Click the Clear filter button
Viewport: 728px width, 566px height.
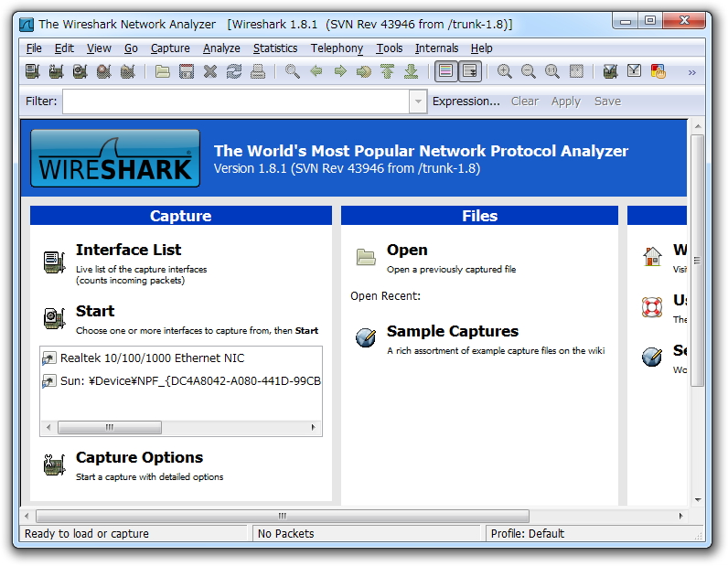525,101
